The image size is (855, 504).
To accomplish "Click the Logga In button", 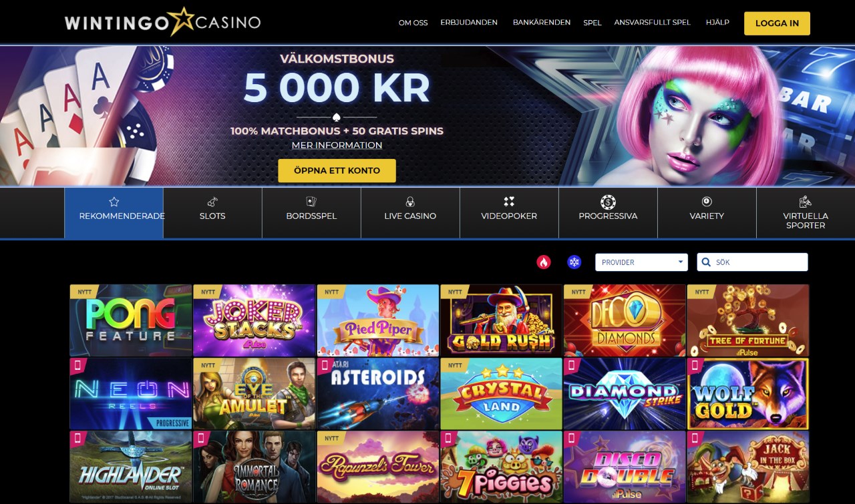I will point(777,23).
